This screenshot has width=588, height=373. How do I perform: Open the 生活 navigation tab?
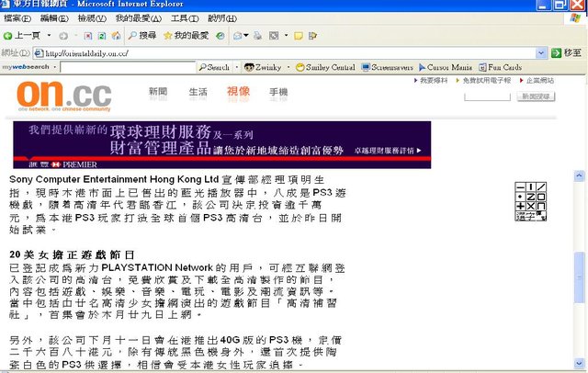point(198,92)
